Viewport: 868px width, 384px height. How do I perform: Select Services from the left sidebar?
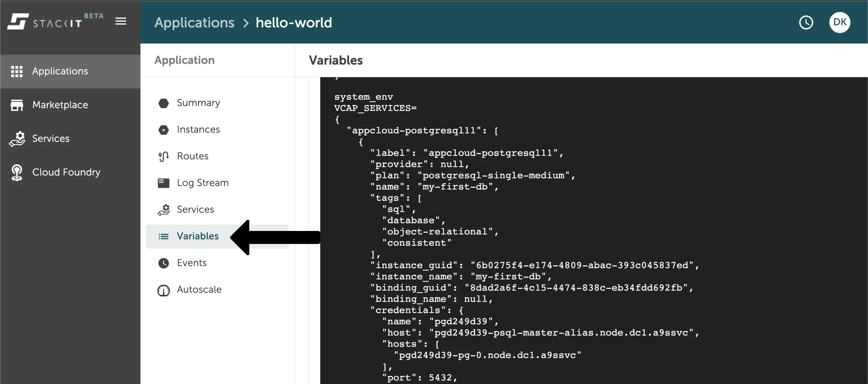click(x=51, y=138)
